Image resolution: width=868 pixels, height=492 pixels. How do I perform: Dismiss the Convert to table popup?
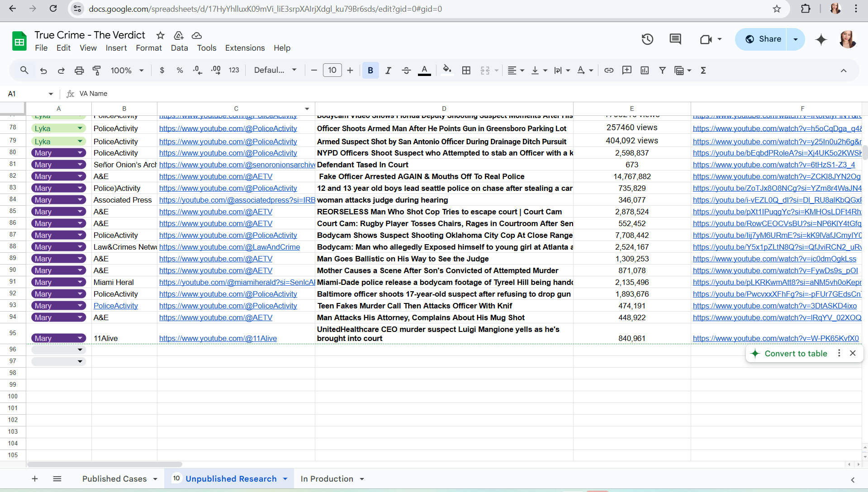point(853,353)
